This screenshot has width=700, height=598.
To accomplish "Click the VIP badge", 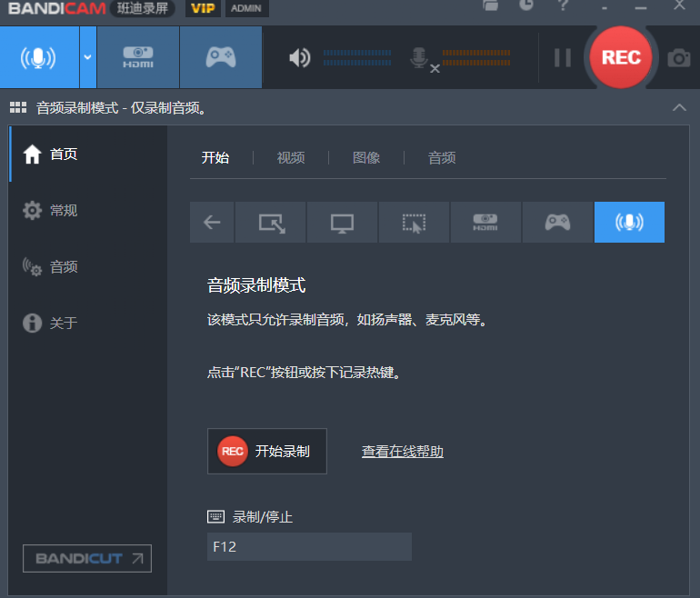I will click(203, 8).
